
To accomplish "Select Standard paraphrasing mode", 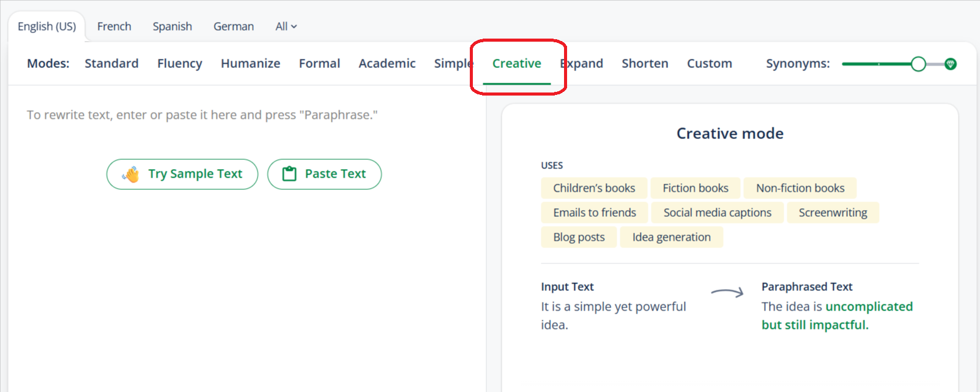I will 111,63.
